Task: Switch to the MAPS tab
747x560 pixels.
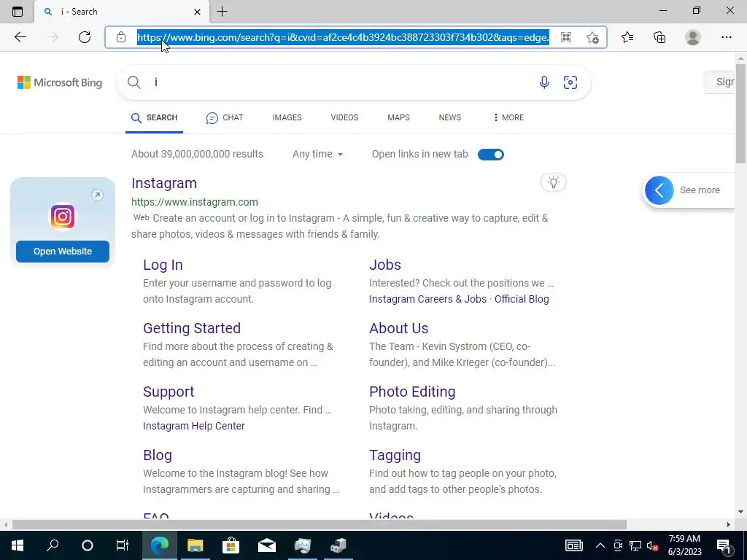Action: click(x=398, y=117)
